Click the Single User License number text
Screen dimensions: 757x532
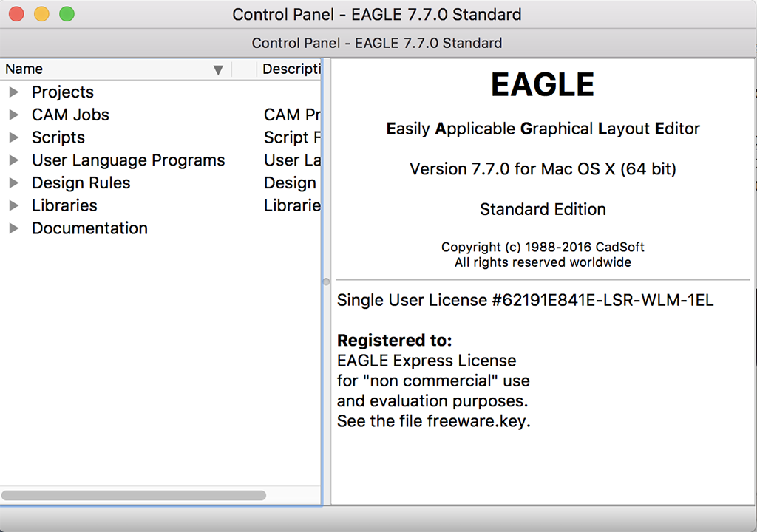tap(526, 300)
